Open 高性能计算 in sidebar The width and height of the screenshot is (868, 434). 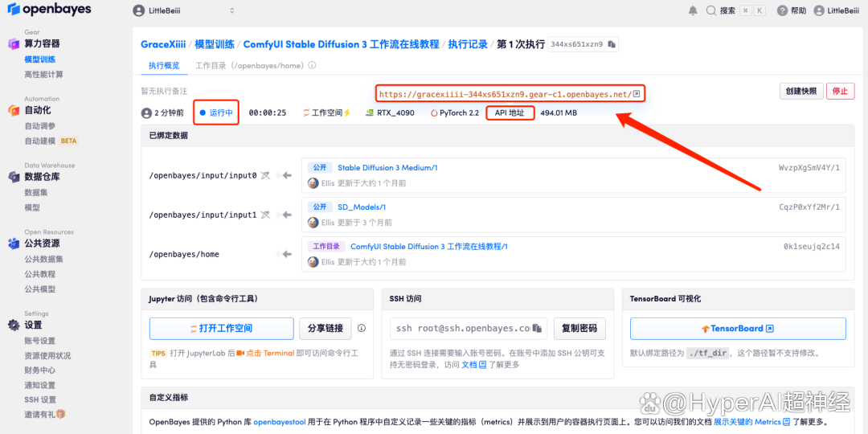tap(43, 74)
